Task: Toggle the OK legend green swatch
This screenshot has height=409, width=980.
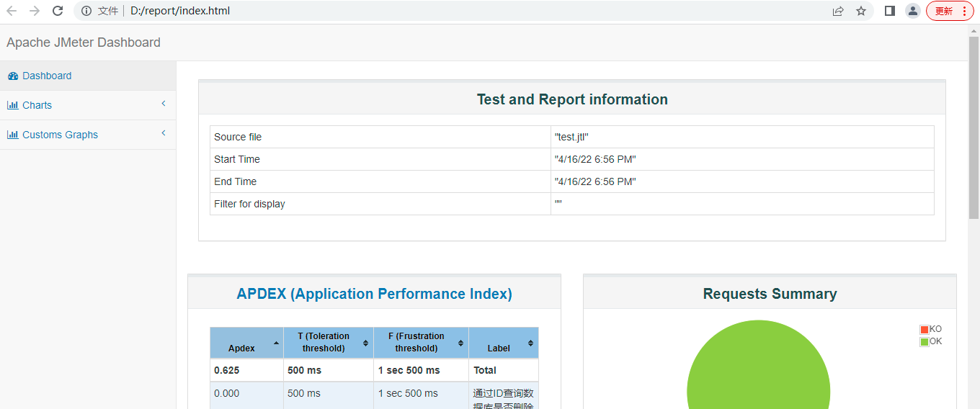Action: pos(925,341)
